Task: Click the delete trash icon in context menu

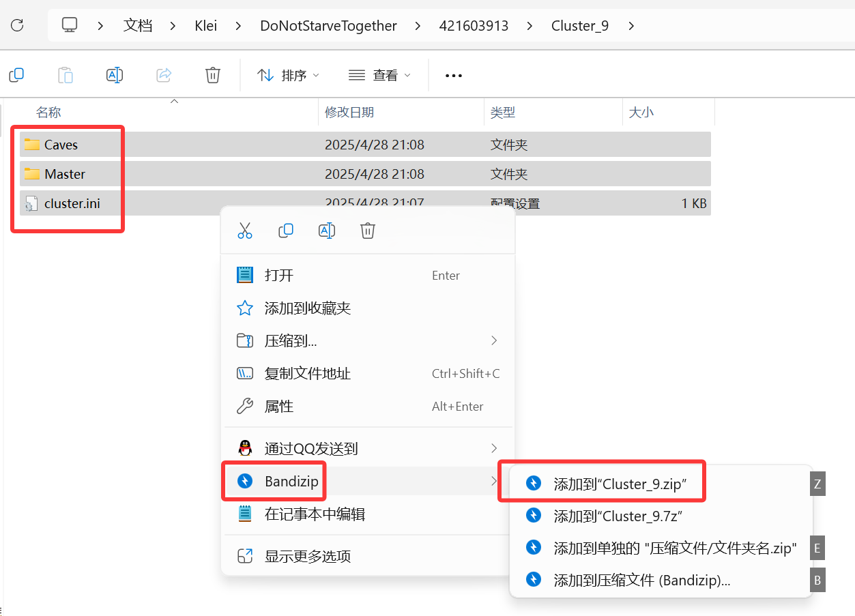Action: pos(368,231)
